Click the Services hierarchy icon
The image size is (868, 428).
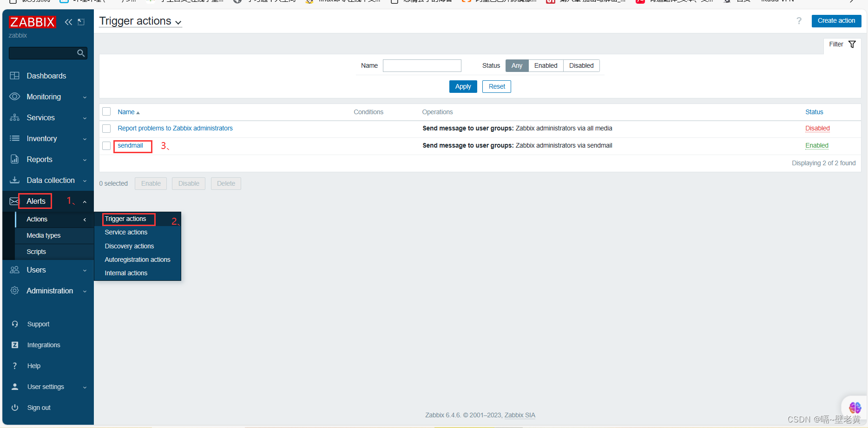[x=15, y=117]
